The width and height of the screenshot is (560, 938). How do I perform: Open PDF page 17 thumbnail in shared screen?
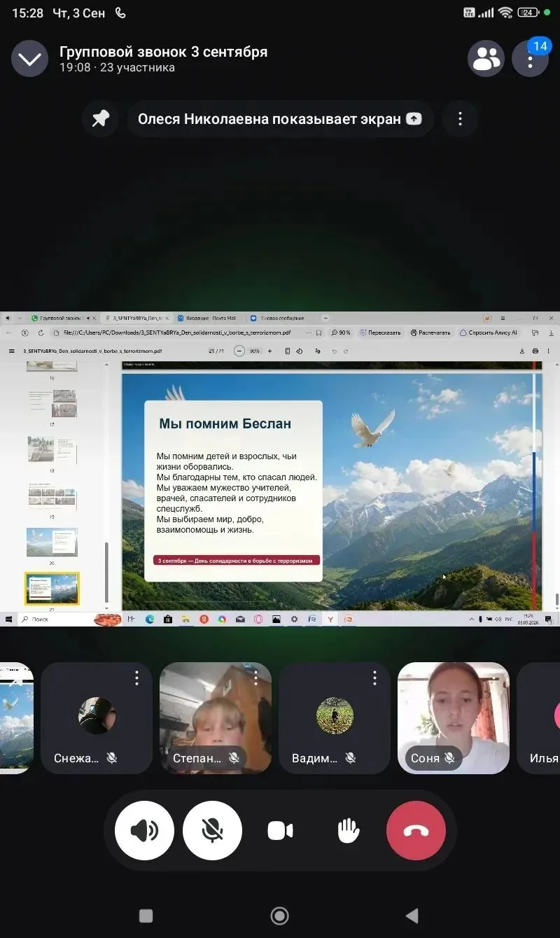pyautogui.click(x=52, y=404)
